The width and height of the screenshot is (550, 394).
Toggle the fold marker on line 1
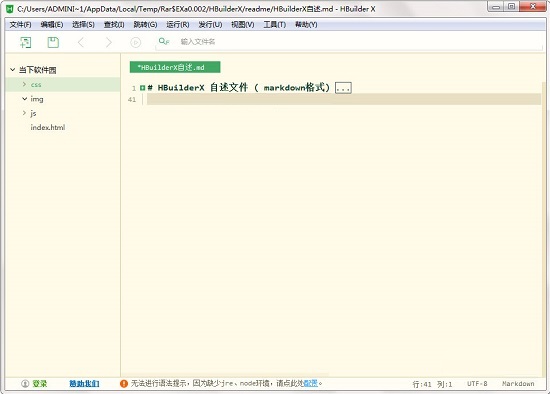point(142,88)
